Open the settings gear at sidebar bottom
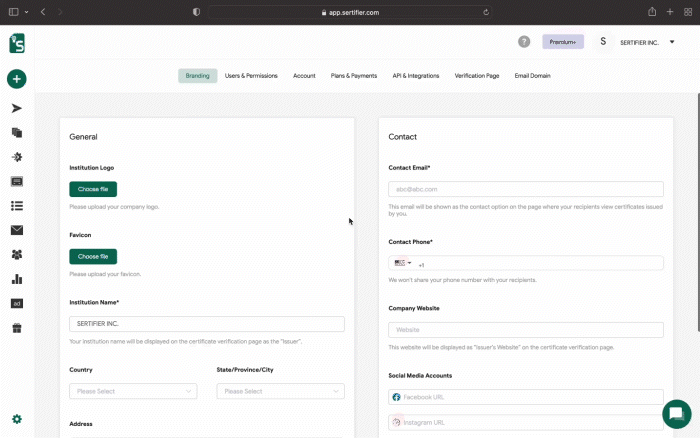This screenshot has height=438, width=700. point(17,419)
